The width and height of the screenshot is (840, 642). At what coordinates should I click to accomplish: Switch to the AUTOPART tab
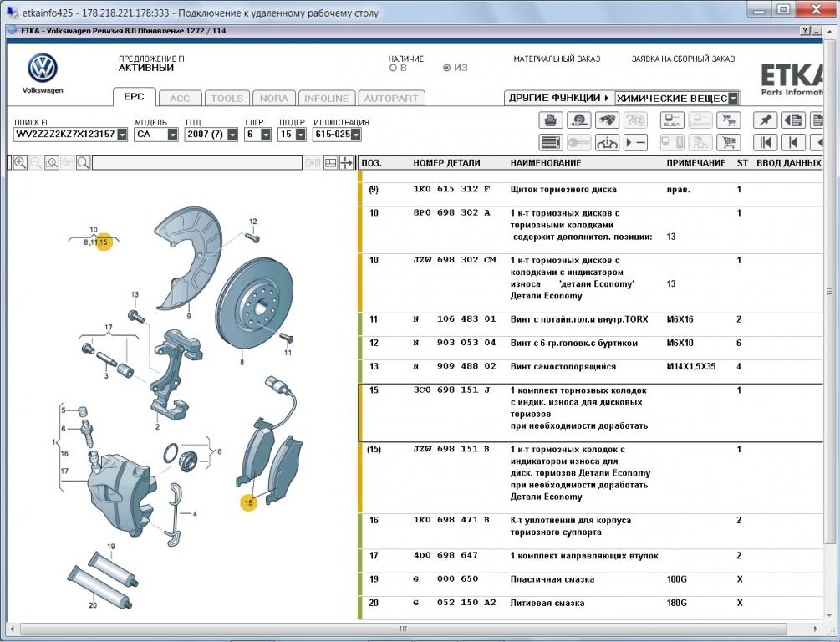tap(391, 99)
